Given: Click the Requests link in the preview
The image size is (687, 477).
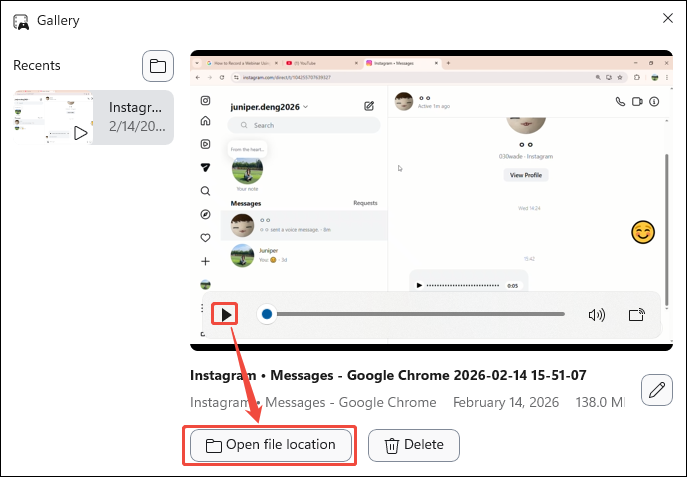Looking at the screenshot, I should (x=365, y=203).
